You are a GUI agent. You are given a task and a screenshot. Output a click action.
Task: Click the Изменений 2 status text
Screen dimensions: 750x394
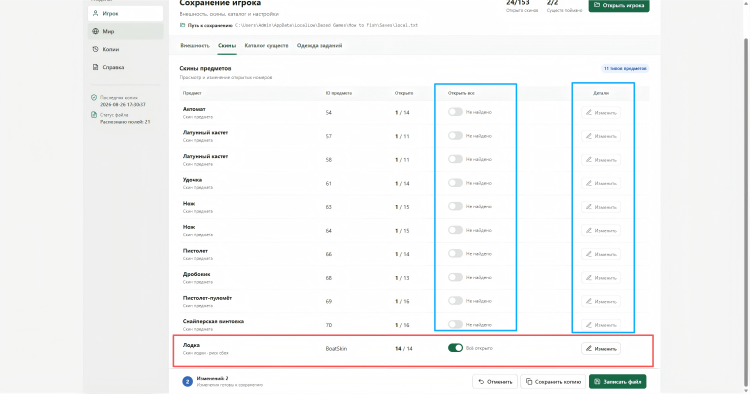pyautogui.click(x=212, y=378)
